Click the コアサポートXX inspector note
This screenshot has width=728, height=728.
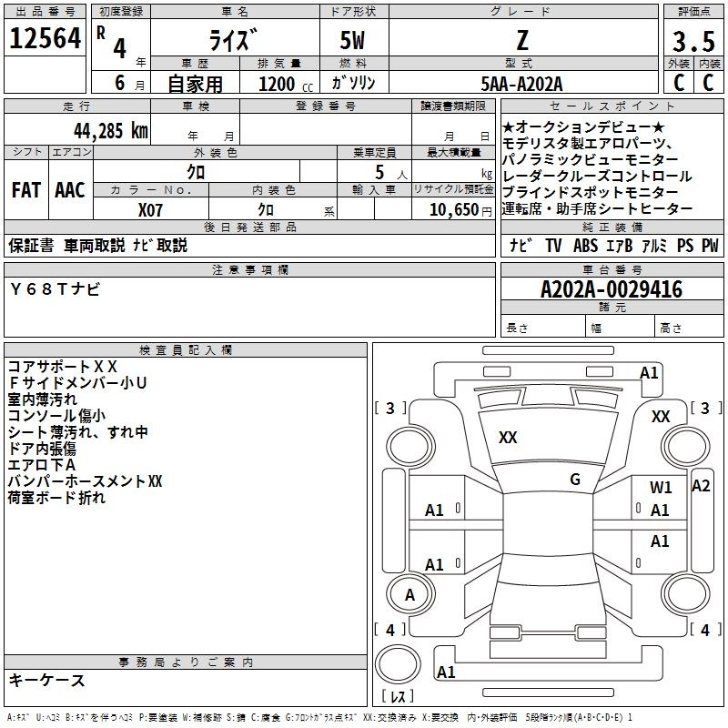click(62, 367)
